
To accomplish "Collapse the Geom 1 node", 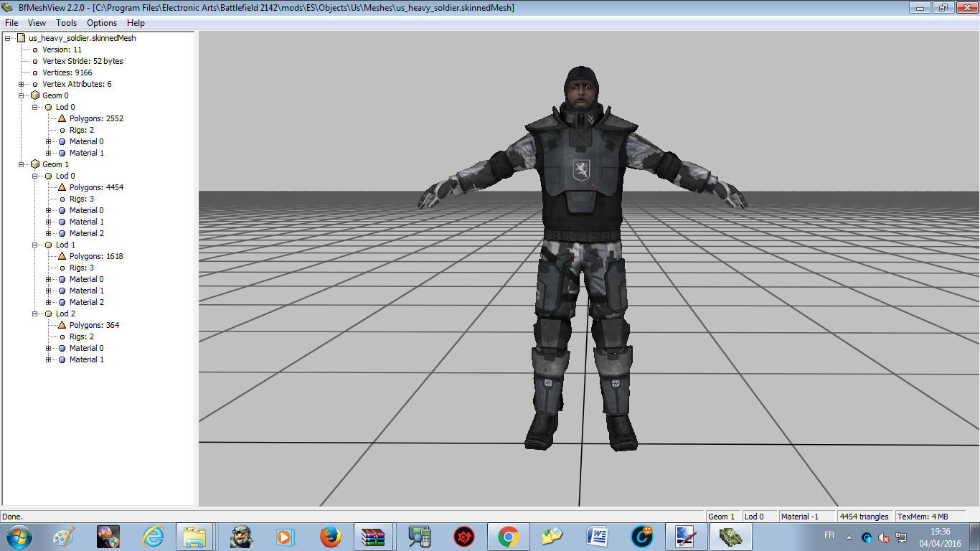I will pyautogui.click(x=21, y=164).
